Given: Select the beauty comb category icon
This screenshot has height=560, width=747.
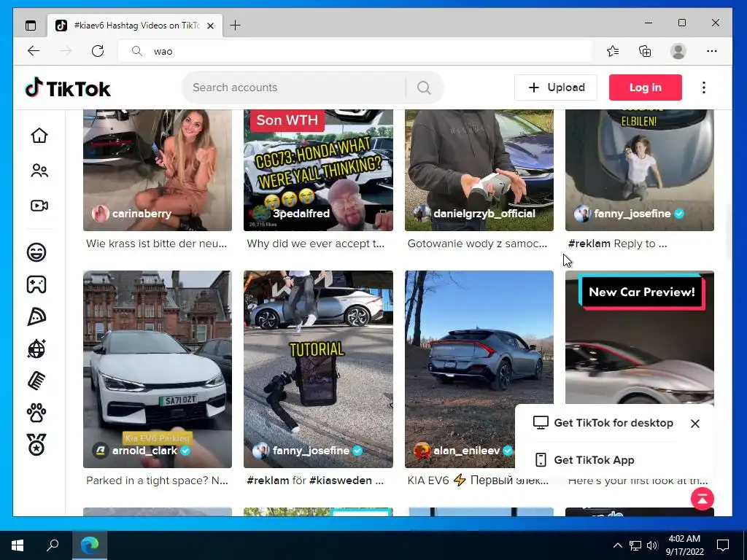Looking at the screenshot, I should pyautogui.click(x=36, y=381).
